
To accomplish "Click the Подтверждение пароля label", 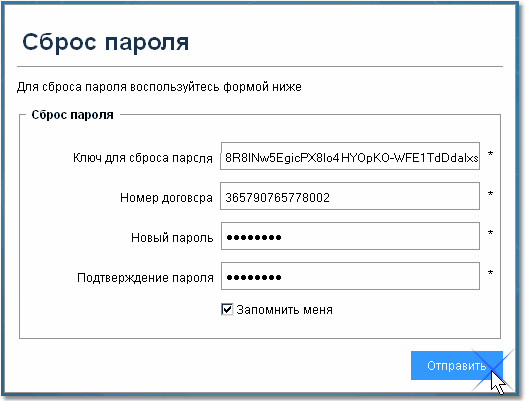I will (x=145, y=278).
